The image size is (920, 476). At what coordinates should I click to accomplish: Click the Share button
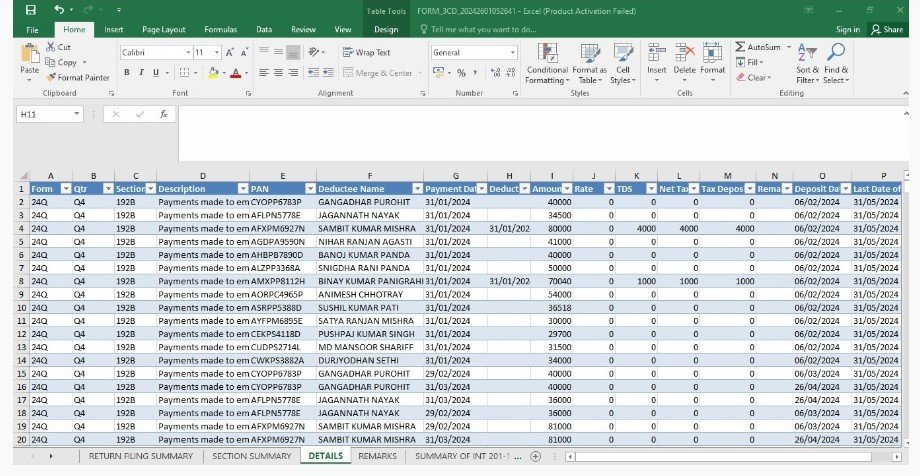point(887,30)
